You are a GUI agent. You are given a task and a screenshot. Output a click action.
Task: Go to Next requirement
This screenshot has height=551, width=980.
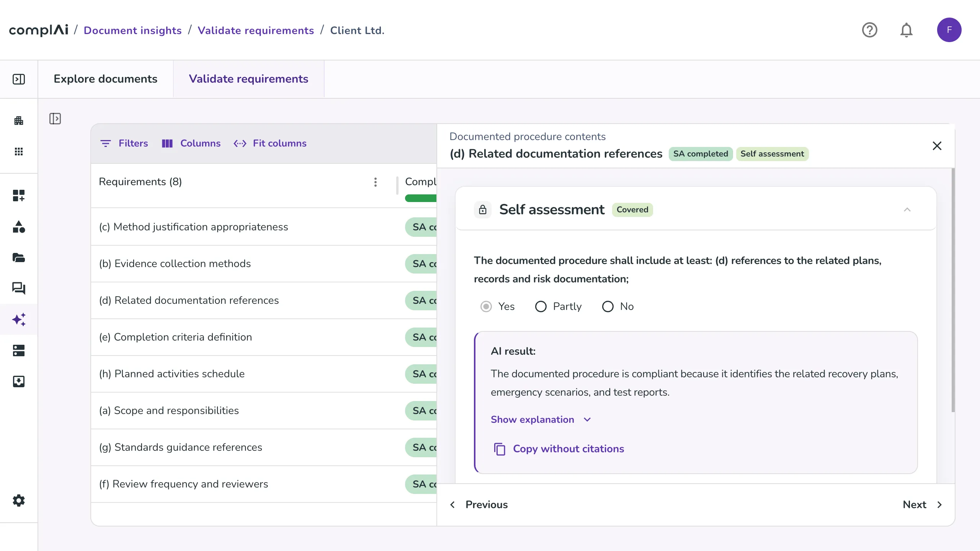click(923, 505)
